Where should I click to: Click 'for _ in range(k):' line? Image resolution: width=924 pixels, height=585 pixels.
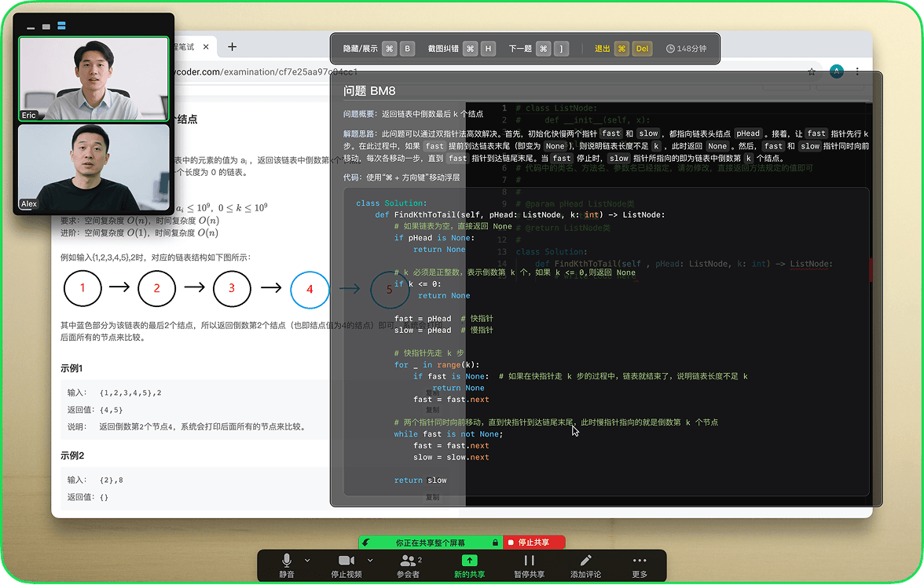(437, 364)
